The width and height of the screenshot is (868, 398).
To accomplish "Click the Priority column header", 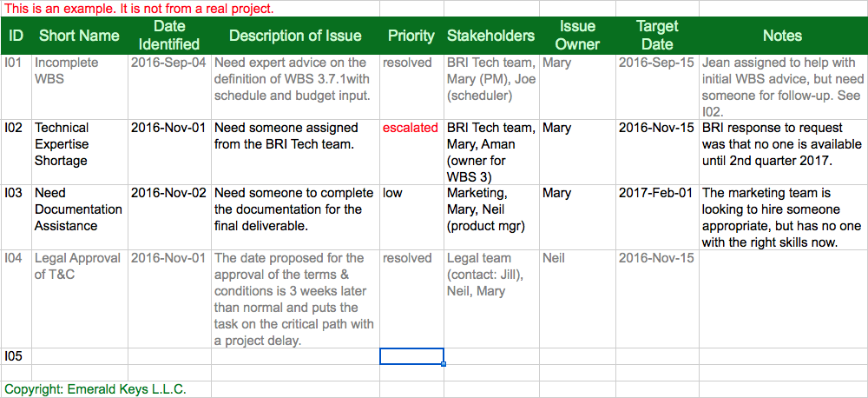I will (x=411, y=36).
